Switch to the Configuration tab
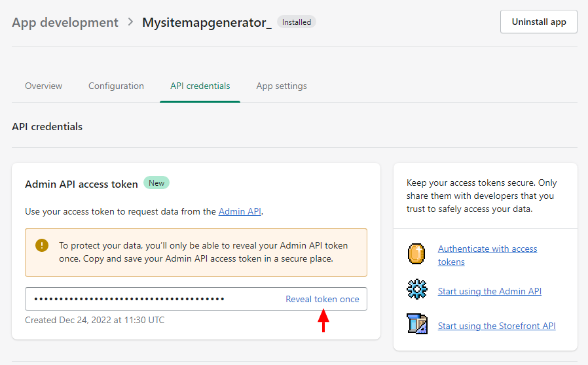588x365 pixels. click(117, 86)
